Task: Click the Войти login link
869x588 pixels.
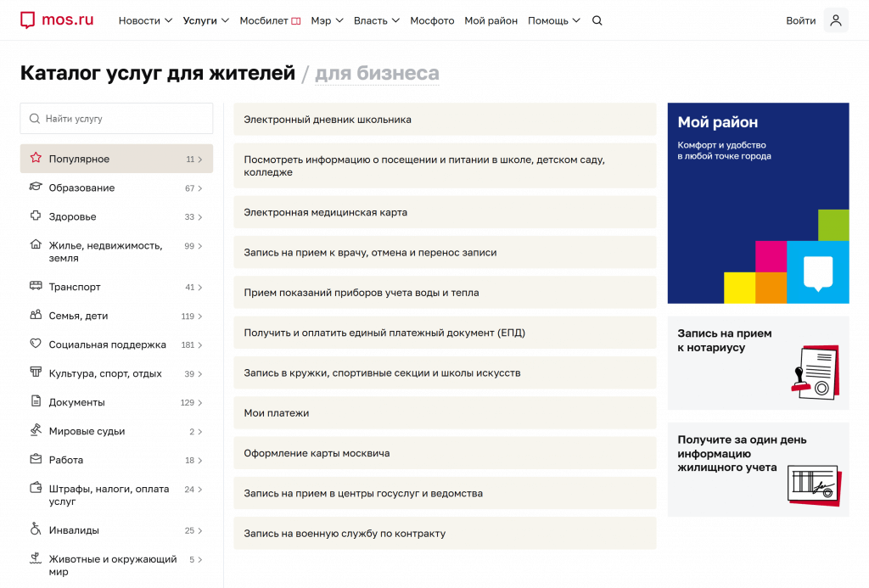Action: [800, 20]
